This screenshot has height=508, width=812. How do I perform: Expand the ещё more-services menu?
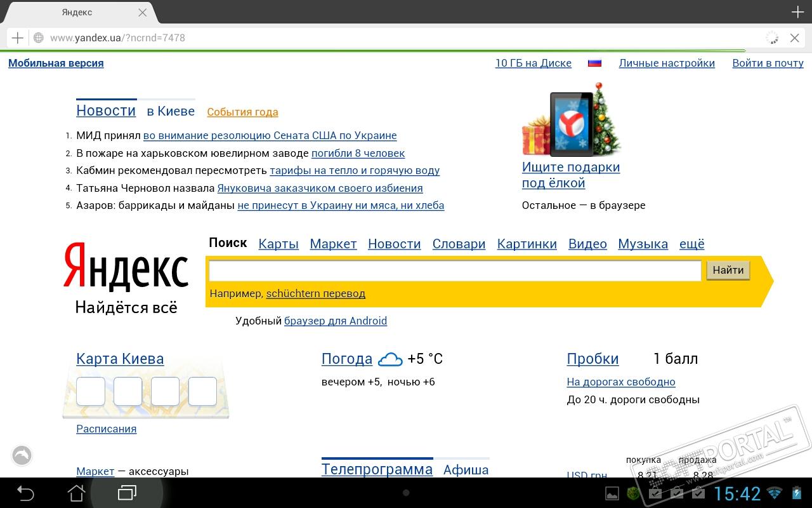pyautogui.click(x=692, y=244)
